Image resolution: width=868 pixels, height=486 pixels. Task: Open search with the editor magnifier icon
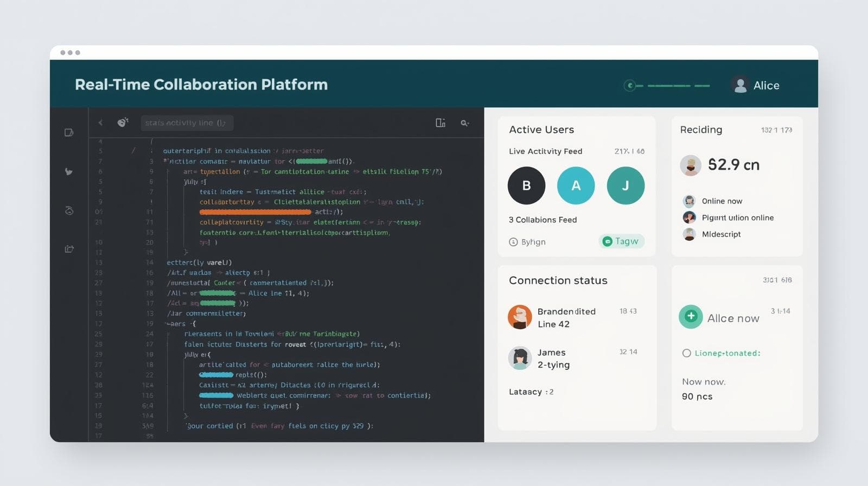[x=465, y=123]
